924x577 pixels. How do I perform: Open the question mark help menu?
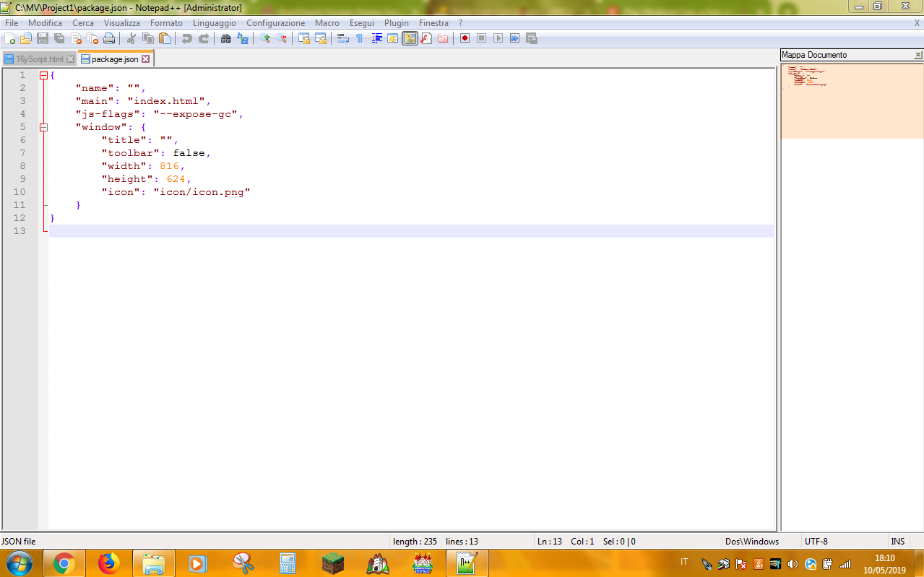pos(461,23)
